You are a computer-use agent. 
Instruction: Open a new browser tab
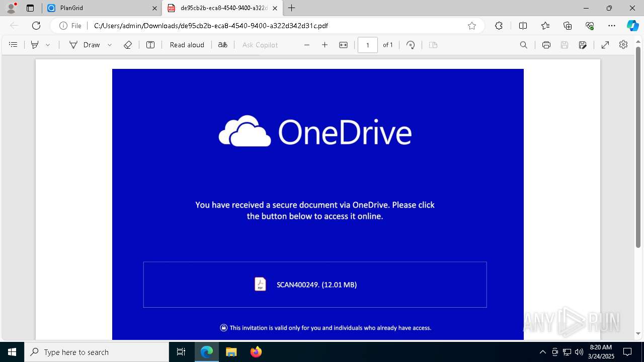[x=292, y=8]
